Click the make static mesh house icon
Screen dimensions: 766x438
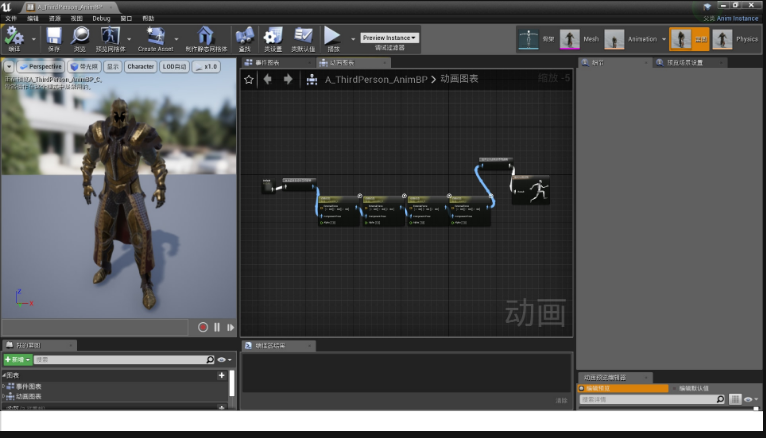pyautogui.click(x=206, y=39)
